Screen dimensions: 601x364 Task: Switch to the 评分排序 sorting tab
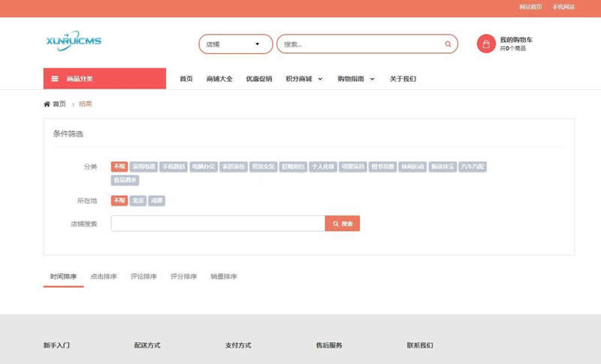[x=183, y=276]
